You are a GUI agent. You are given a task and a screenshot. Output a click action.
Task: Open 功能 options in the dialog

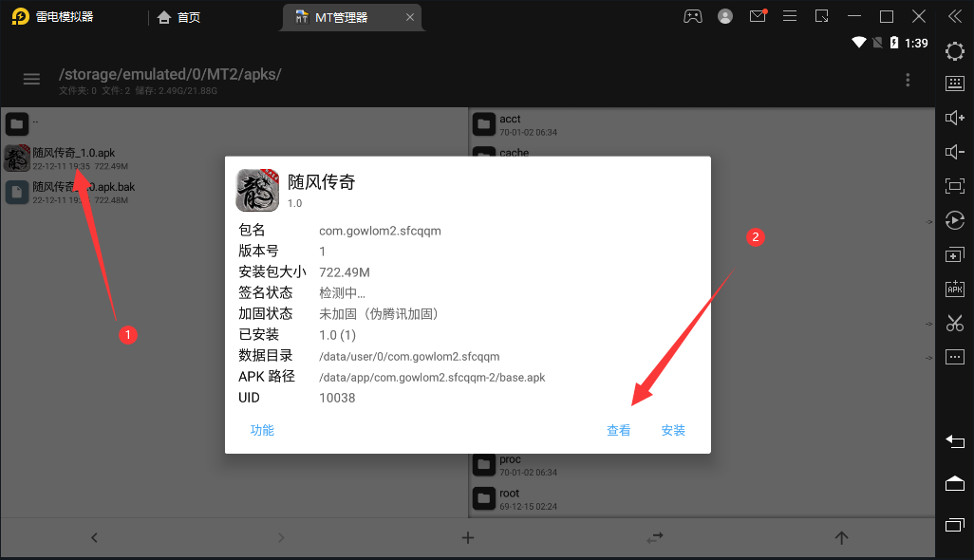tap(262, 430)
